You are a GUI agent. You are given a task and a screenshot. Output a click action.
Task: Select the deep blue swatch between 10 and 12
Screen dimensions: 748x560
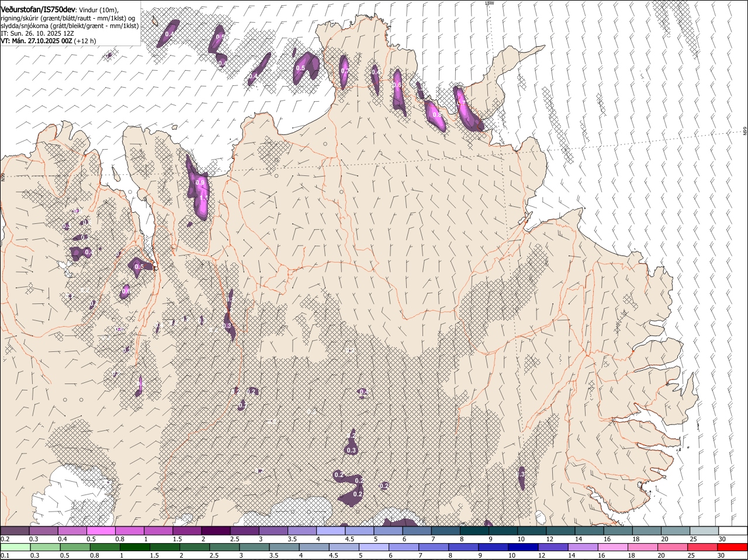(x=524, y=547)
